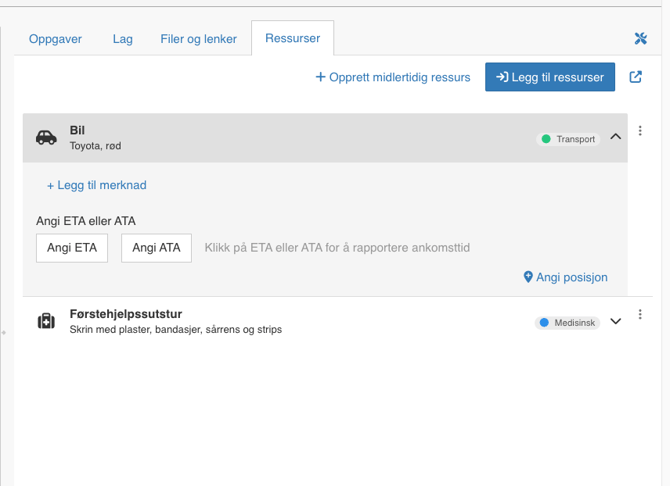The image size is (670, 486).
Task: Open the Filer og lenker tab
Action: [199, 39]
